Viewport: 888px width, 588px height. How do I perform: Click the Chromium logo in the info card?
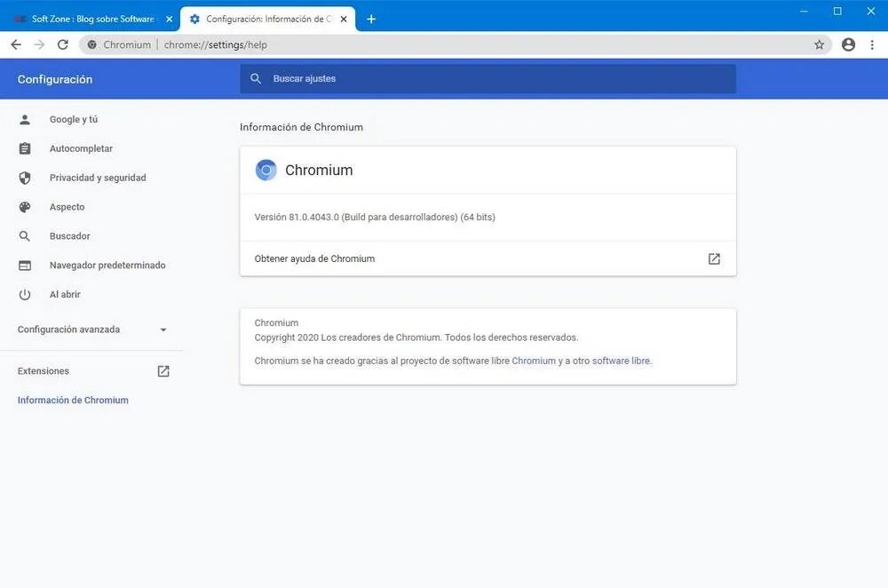tap(266, 170)
